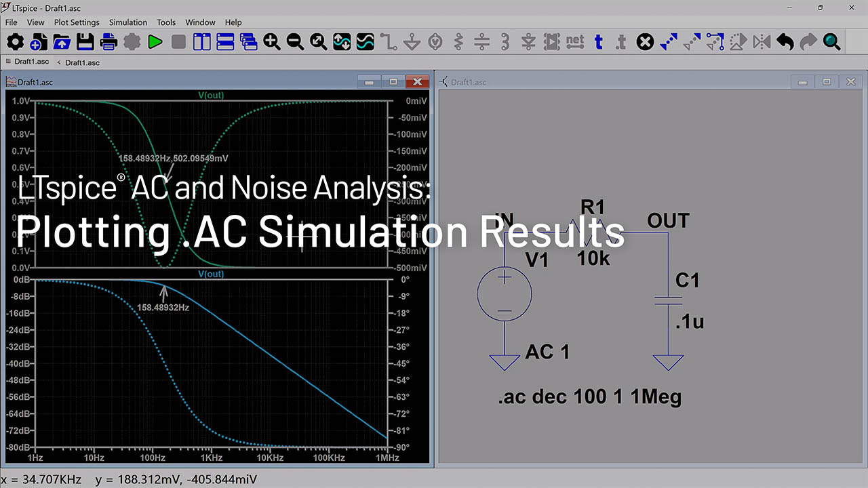Click the C1 capacitor label
868x488 pixels.
(687, 280)
